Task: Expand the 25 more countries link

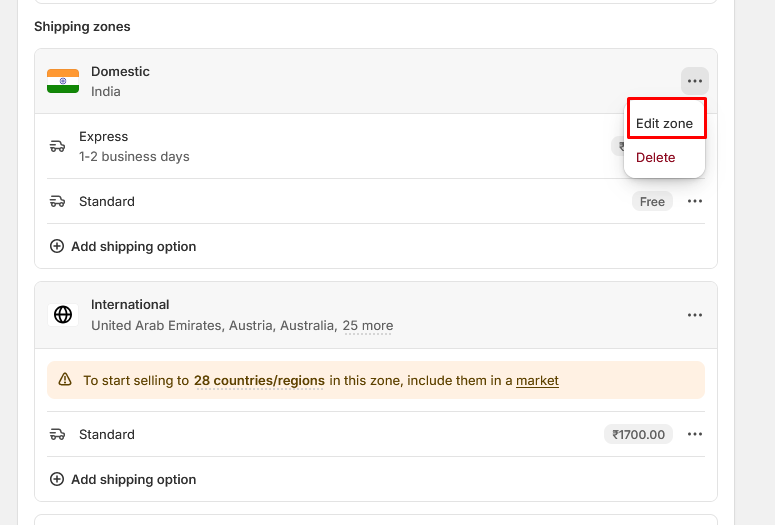Action: [x=368, y=325]
